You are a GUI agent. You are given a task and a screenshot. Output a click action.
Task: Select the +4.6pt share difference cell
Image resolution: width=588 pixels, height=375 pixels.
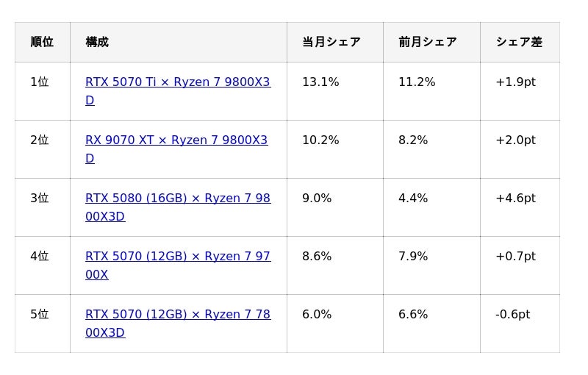pos(520,207)
